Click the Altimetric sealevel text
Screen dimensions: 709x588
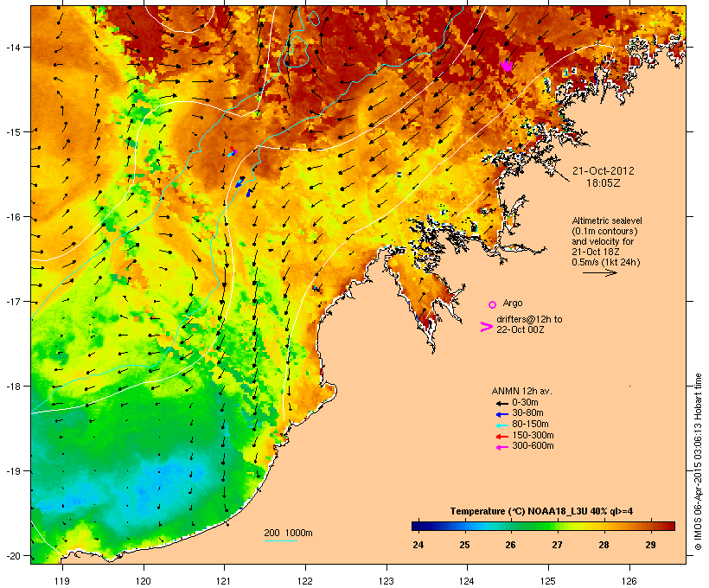click(x=607, y=220)
